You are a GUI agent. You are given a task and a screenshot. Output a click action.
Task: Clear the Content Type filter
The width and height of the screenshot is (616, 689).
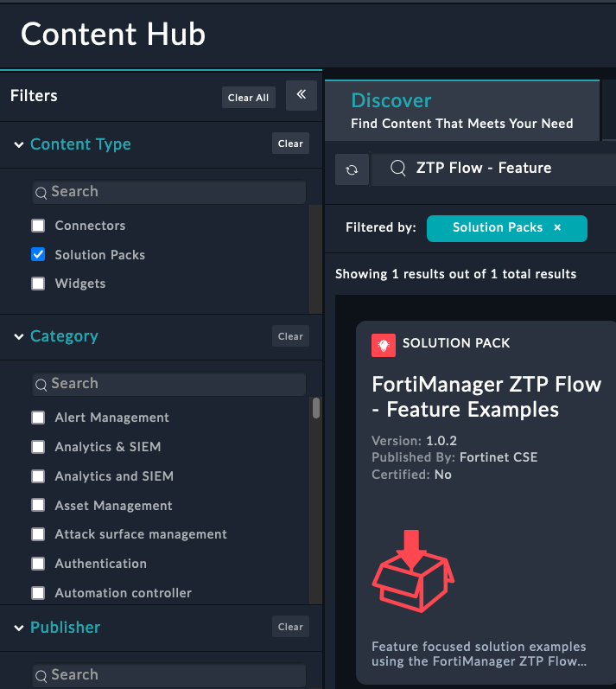click(x=290, y=144)
